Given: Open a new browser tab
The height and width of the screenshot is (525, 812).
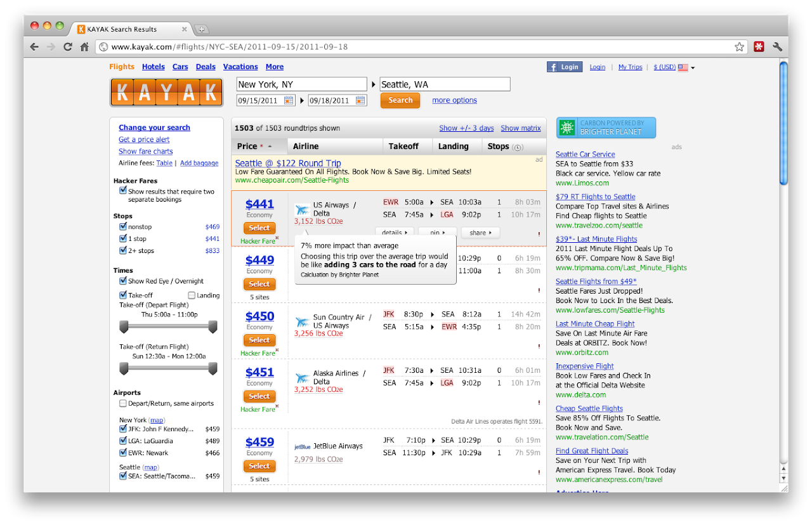Looking at the screenshot, I should (x=202, y=29).
